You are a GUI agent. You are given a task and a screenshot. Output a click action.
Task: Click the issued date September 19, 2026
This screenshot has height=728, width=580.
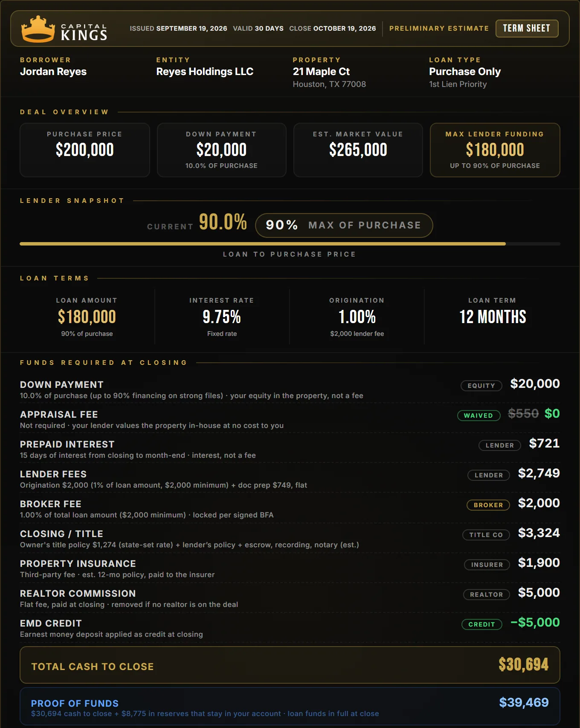[x=191, y=29]
